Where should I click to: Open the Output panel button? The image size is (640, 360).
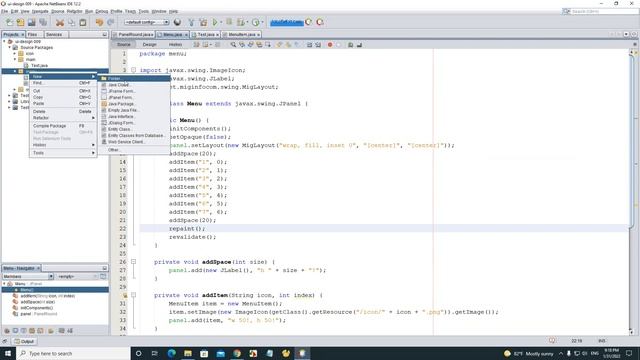[24, 341]
